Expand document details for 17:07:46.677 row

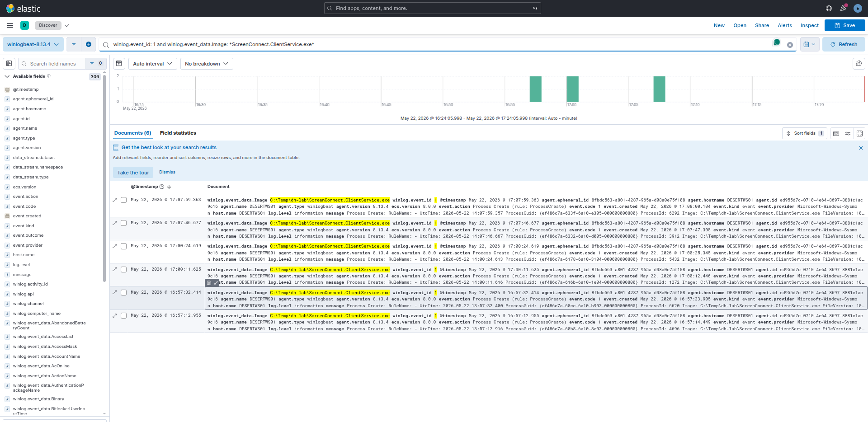pyautogui.click(x=115, y=223)
